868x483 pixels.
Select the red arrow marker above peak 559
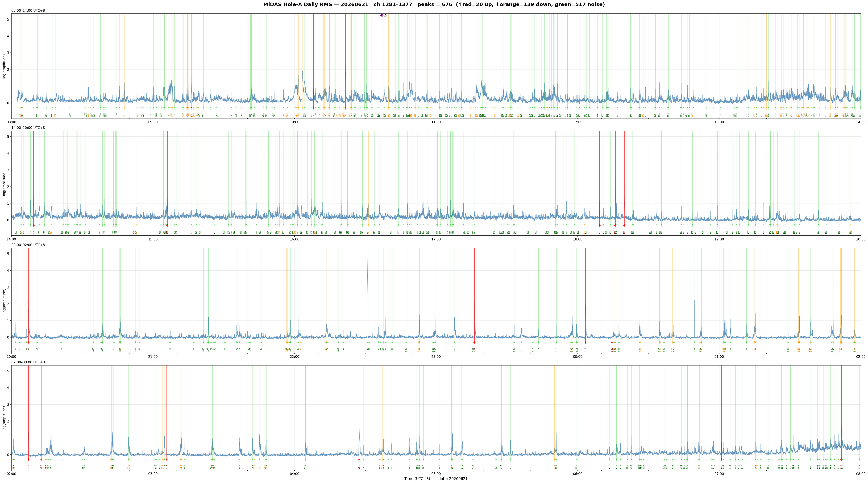(41, 459)
